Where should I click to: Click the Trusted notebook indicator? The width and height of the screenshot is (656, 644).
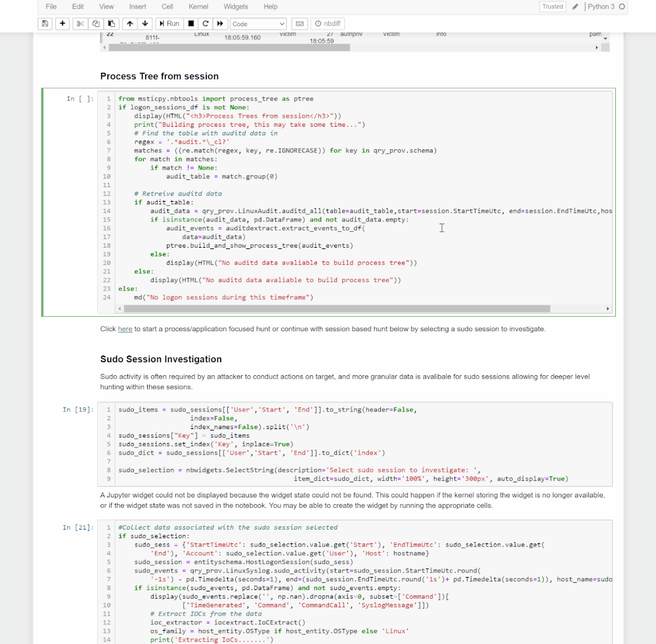553,7
